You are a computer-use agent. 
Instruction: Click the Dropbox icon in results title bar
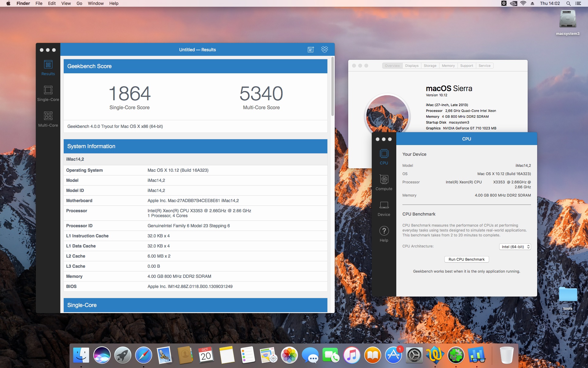click(324, 49)
